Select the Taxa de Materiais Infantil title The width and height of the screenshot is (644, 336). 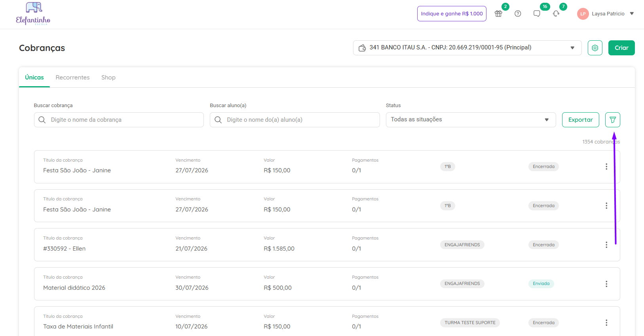click(x=78, y=327)
